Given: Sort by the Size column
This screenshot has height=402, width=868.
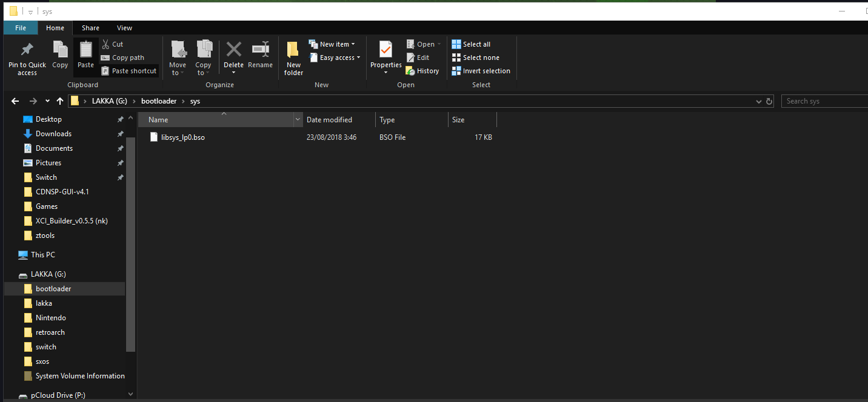Looking at the screenshot, I should [x=472, y=119].
